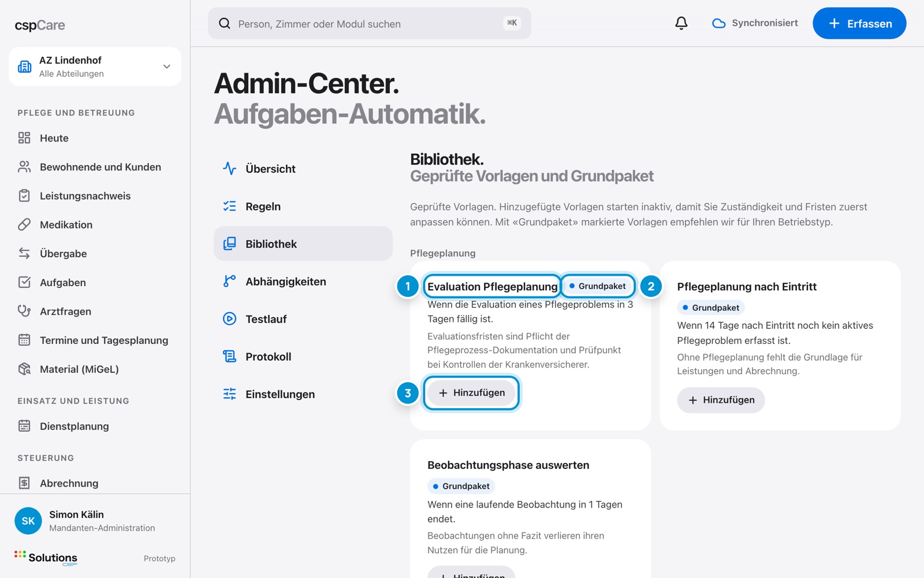Click the Termine und Tagesplanung calendar icon
Image resolution: width=924 pixels, height=578 pixels.
click(x=24, y=340)
